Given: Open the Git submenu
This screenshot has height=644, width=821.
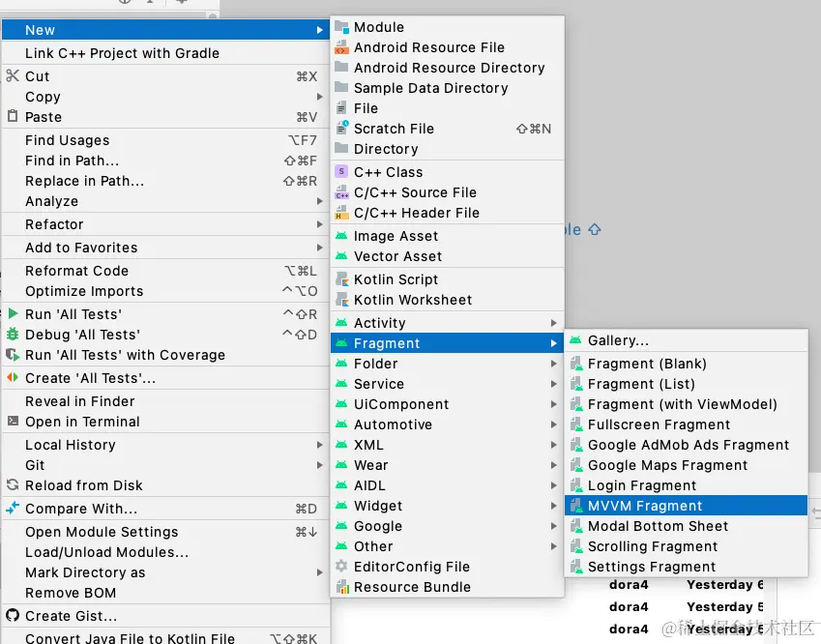Looking at the screenshot, I should pyautogui.click(x=35, y=465).
